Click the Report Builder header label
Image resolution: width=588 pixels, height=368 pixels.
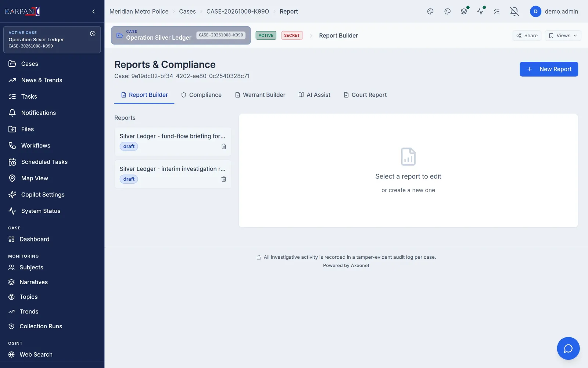tap(338, 36)
